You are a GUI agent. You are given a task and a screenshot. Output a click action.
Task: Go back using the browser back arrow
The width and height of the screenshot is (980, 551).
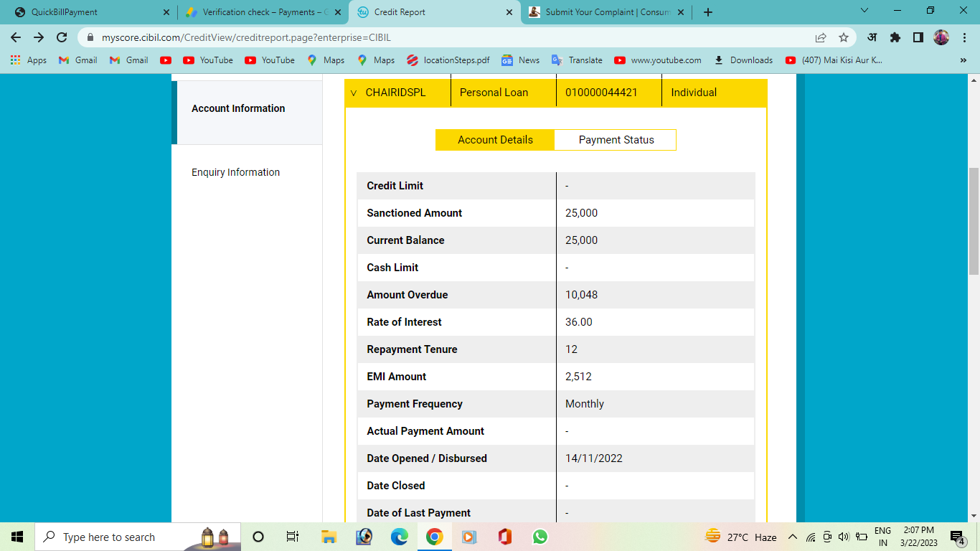pos(16,37)
